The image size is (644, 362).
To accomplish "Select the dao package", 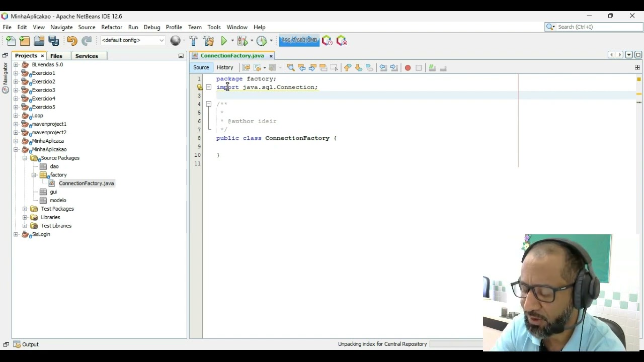I will coord(54,166).
